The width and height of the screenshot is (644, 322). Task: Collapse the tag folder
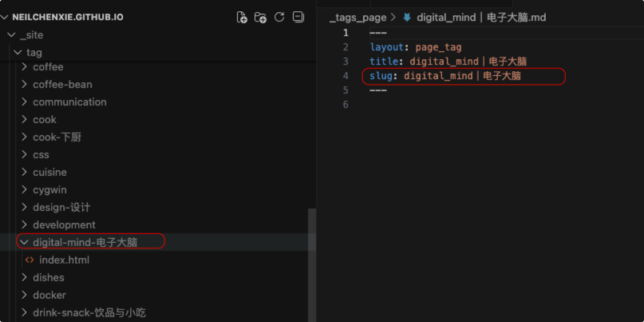pyautogui.click(x=18, y=53)
